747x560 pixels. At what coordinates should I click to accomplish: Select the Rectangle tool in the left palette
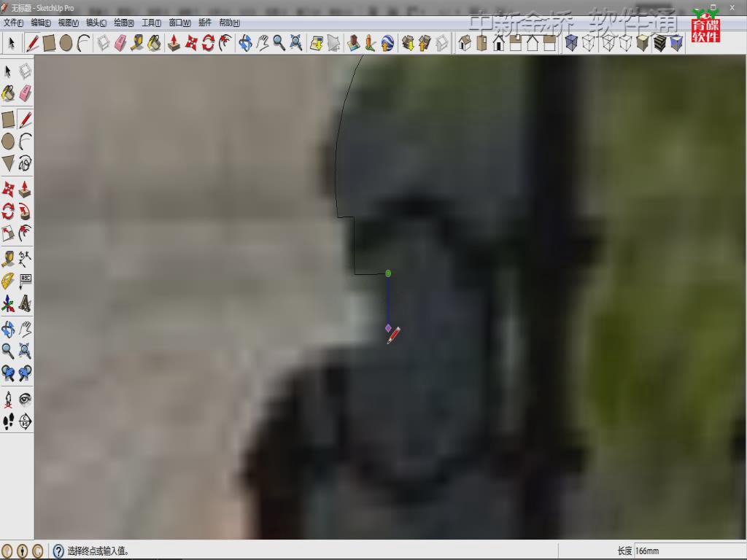click(x=8, y=120)
